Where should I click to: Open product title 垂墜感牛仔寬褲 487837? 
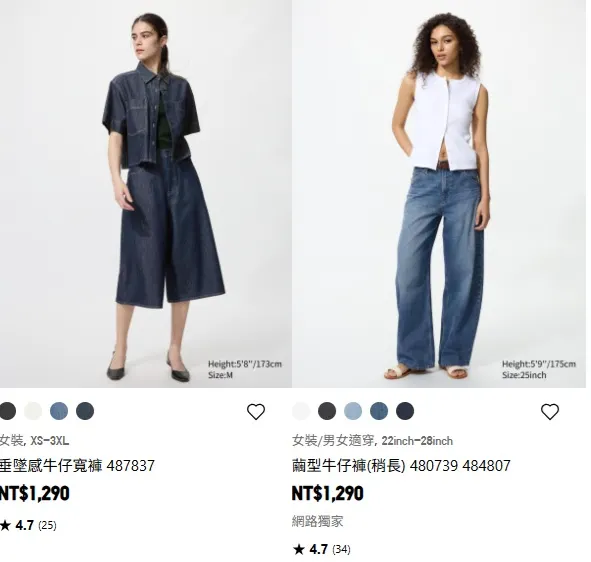pos(77,466)
